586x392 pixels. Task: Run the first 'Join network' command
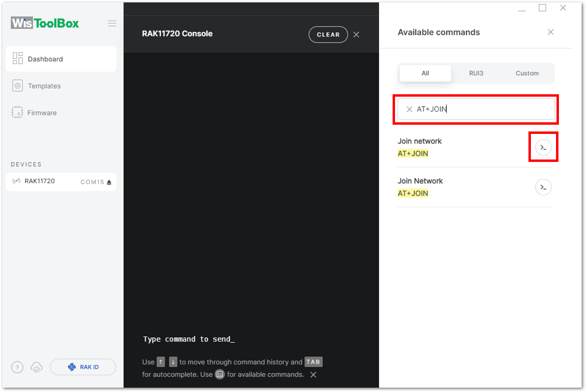pyautogui.click(x=543, y=147)
